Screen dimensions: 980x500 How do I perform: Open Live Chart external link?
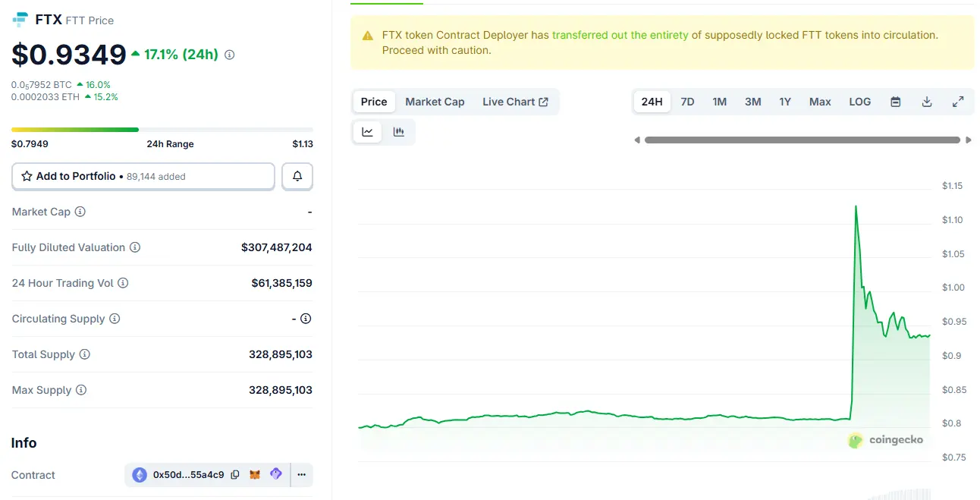pyautogui.click(x=515, y=102)
